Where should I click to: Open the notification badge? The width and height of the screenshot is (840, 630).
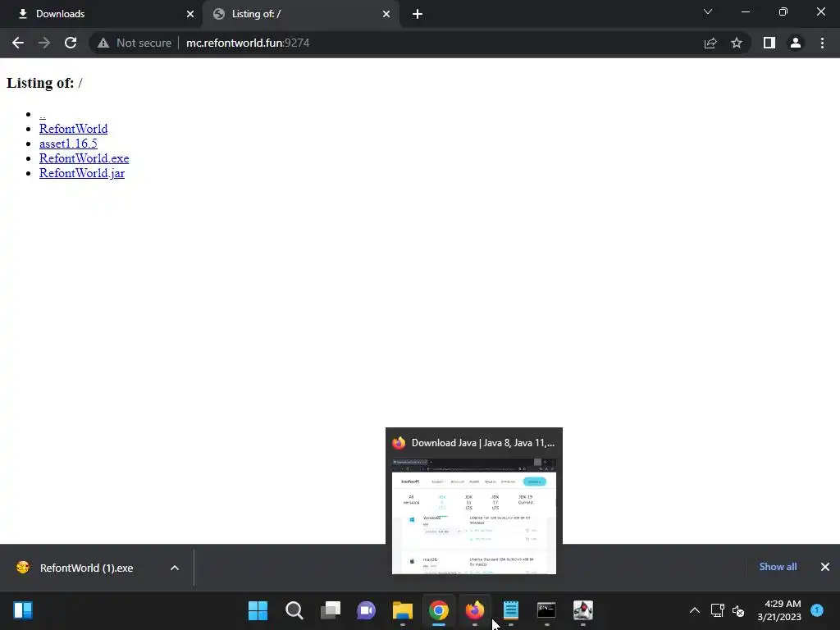[x=817, y=609]
